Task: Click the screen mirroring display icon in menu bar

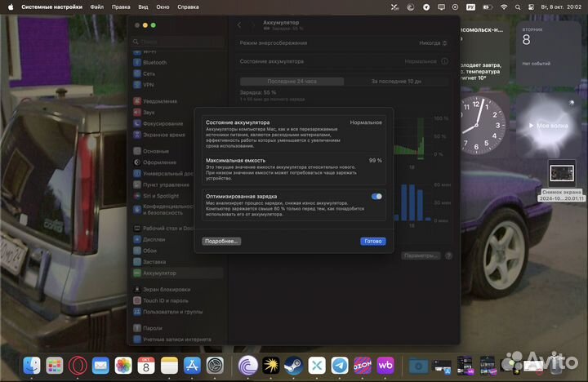Action: tap(441, 7)
